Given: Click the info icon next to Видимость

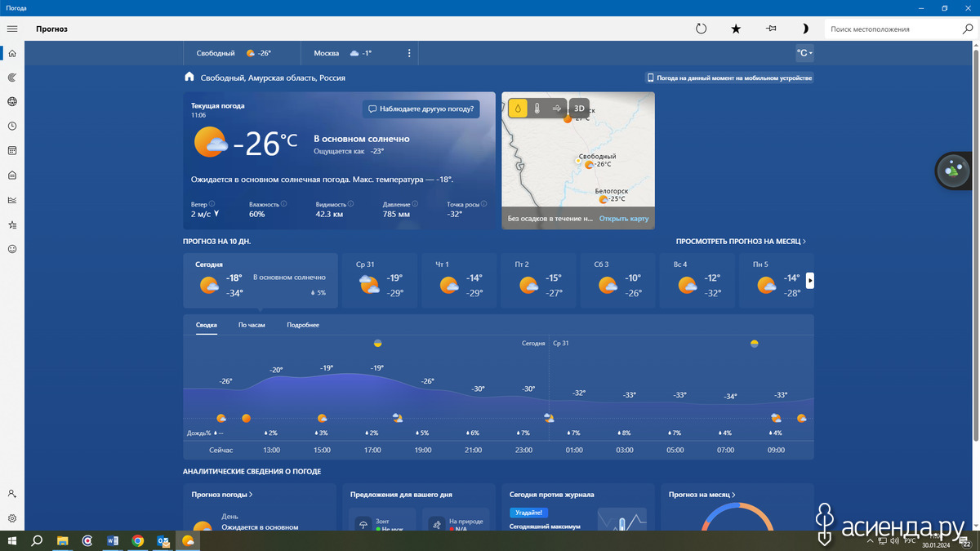Looking at the screenshot, I should [350, 204].
